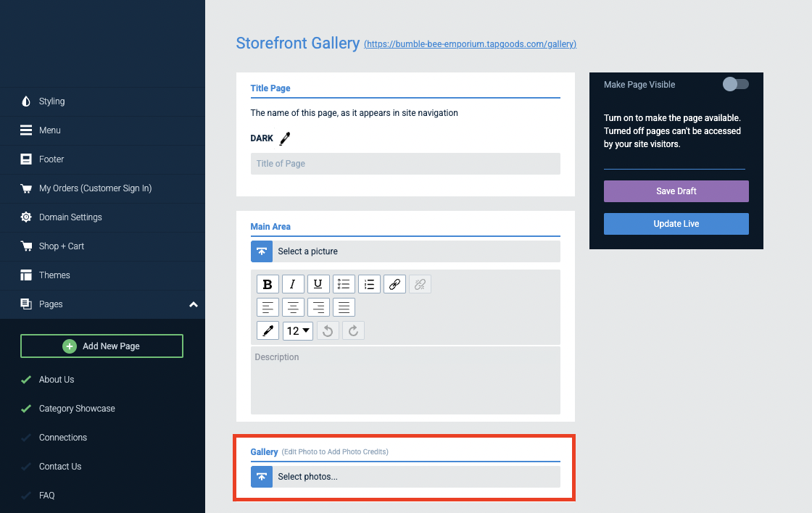The image size is (812, 513).
Task: Go to Domain Settings
Action: 69,217
